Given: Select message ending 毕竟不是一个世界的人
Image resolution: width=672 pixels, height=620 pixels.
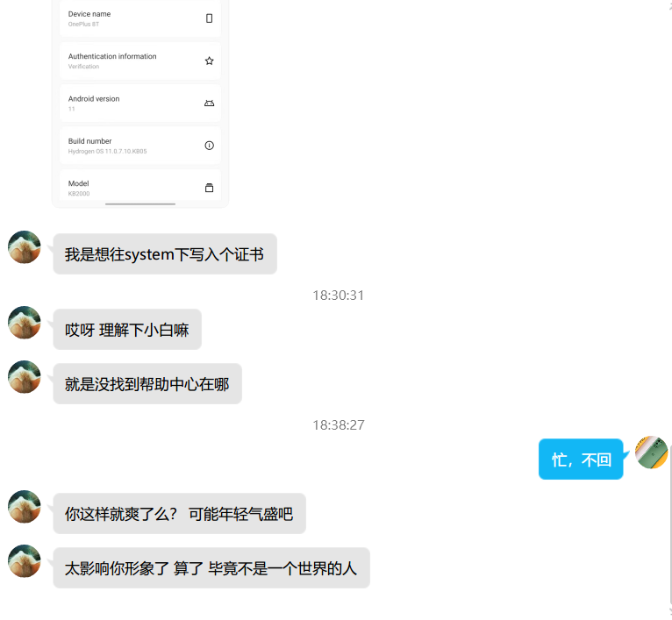Looking at the screenshot, I should [x=211, y=568].
